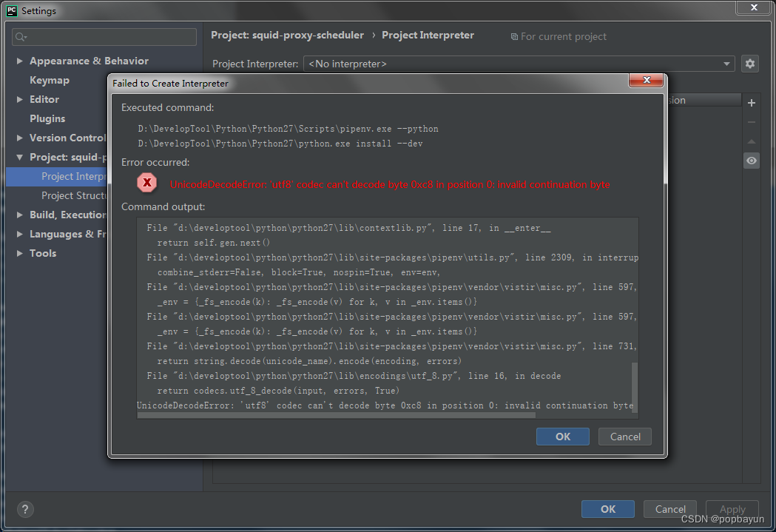
Task: Expand the Languages & Fr section arrow
Action: [20, 234]
